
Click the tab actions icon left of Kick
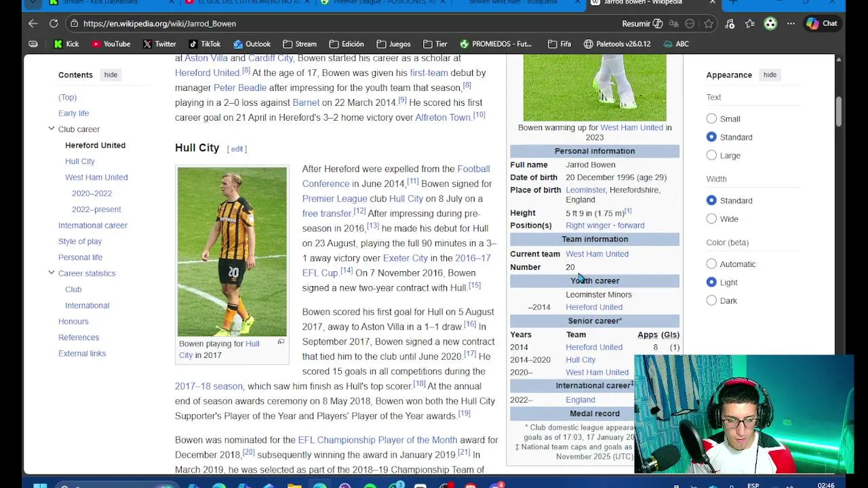(33, 44)
